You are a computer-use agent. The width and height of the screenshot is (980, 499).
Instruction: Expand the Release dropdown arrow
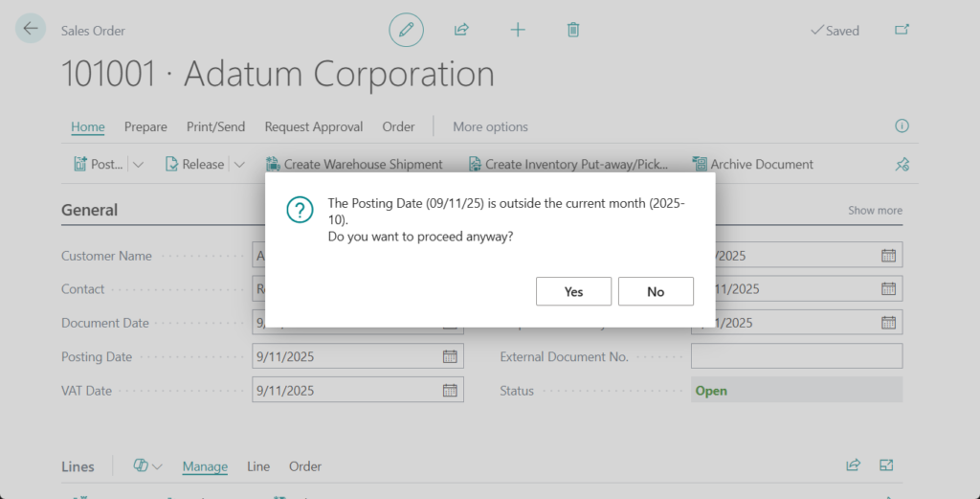point(239,165)
